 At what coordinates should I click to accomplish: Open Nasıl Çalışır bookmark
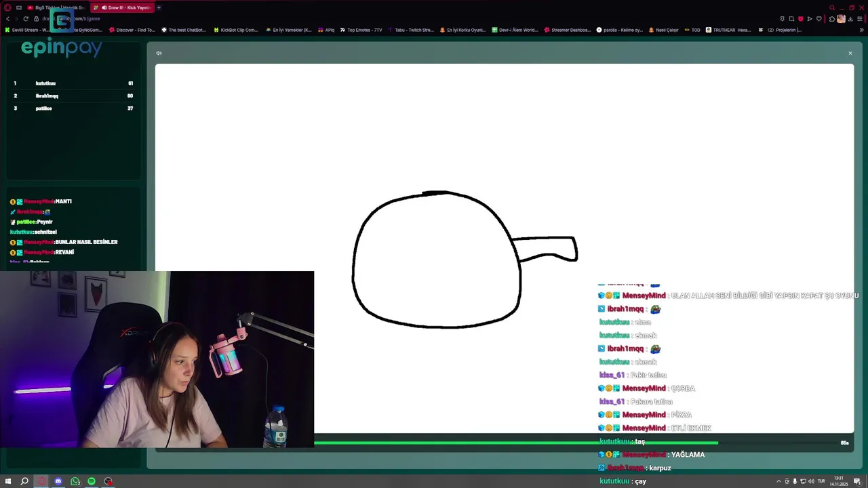[x=663, y=30]
